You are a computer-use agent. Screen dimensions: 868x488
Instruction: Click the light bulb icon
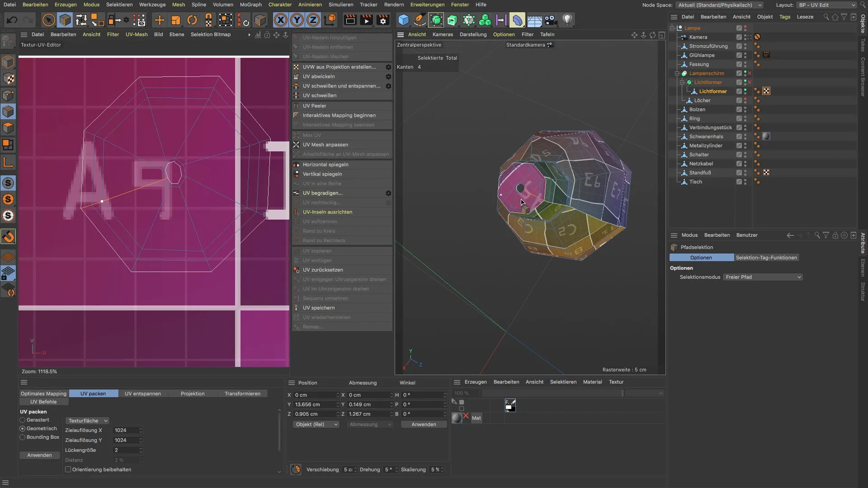pyautogui.click(x=567, y=20)
